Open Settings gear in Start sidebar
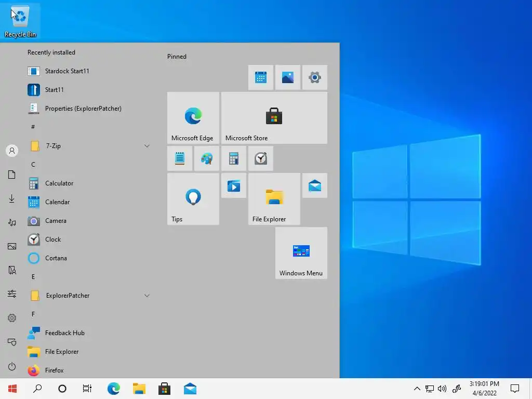 (x=12, y=318)
